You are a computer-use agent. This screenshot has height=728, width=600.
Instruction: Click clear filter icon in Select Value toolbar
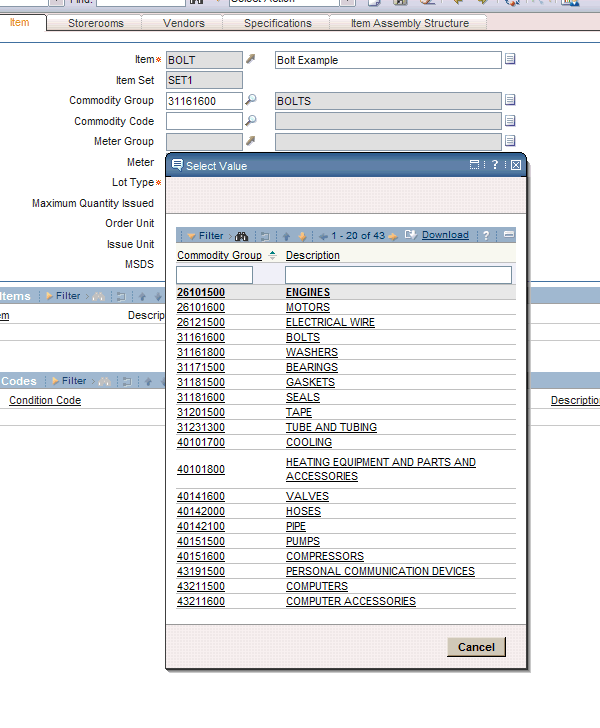pyautogui.click(x=265, y=236)
